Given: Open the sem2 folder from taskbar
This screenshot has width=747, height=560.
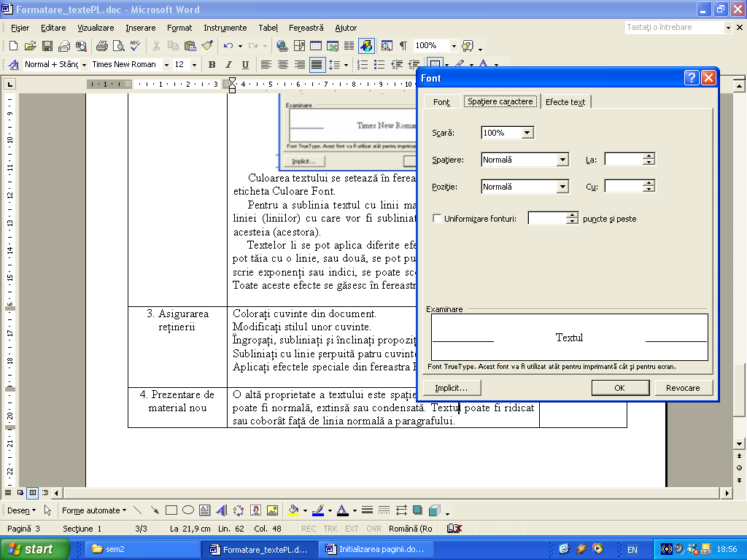Looking at the screenshot, I should click(x=143, y=549).
